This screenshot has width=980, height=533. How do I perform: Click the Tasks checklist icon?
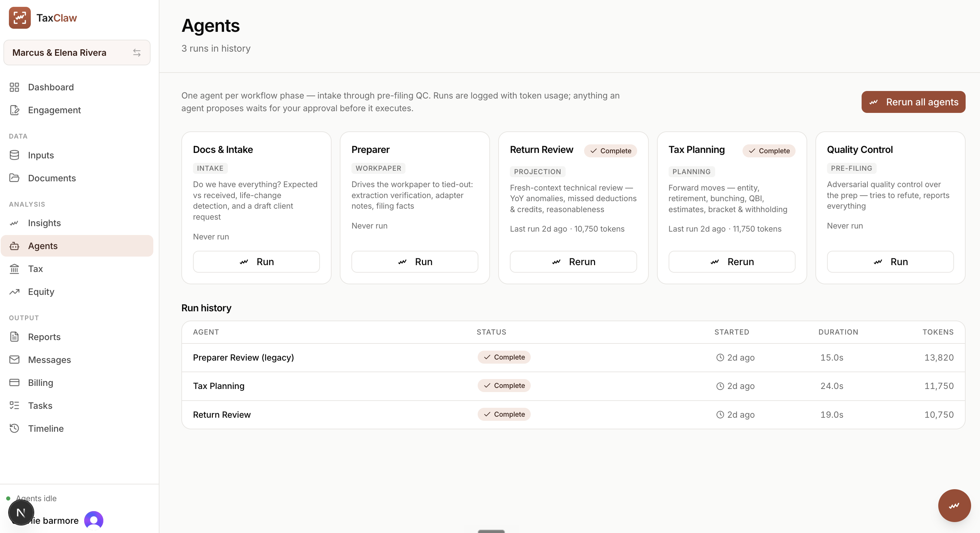pyautogui.click(x=14, y=405)
